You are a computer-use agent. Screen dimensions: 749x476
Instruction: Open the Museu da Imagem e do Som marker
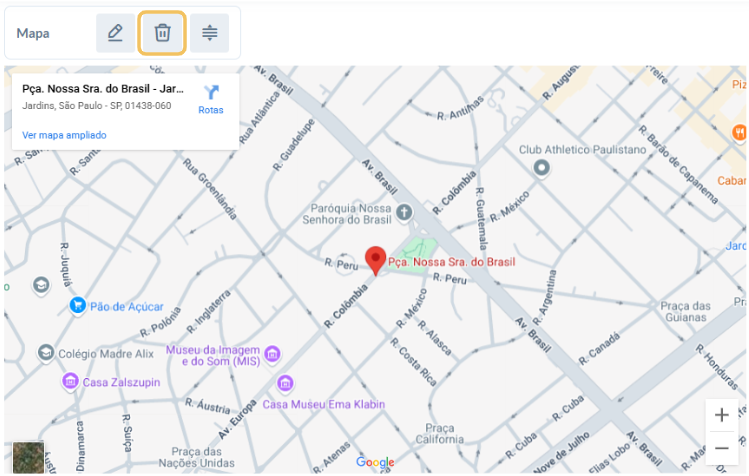(x=273, y=354)
